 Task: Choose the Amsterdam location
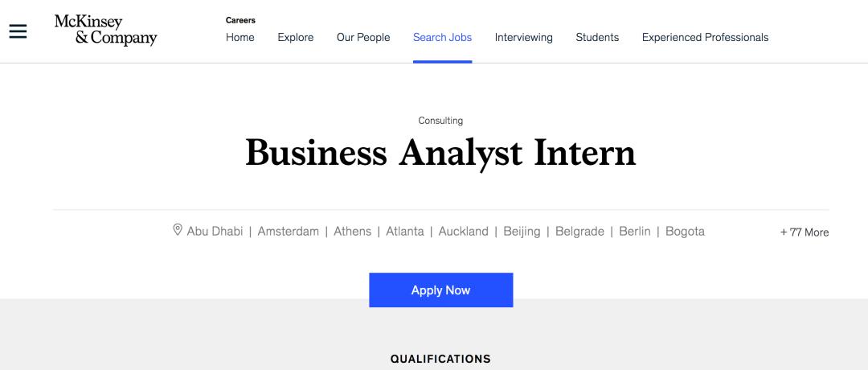[x=288, y=232]
